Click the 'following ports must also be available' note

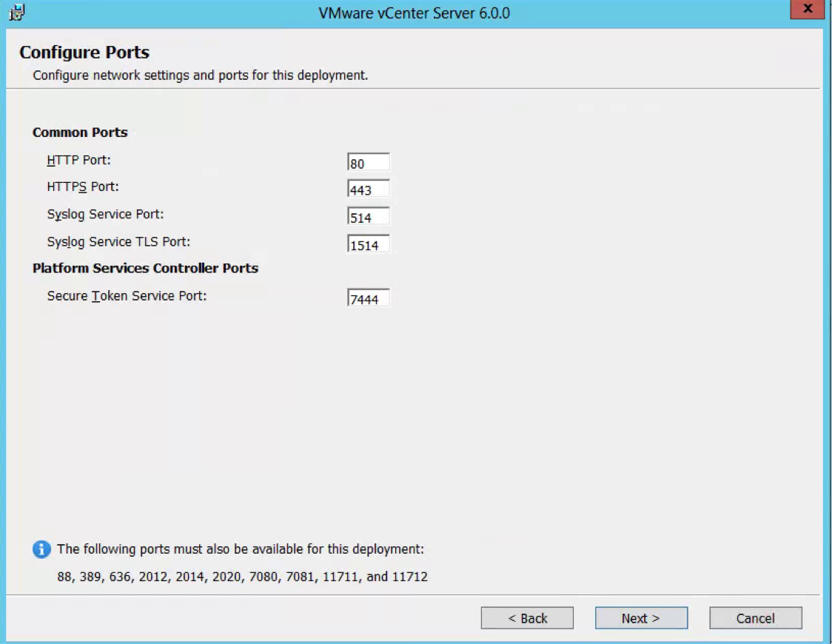pos(241,549)
